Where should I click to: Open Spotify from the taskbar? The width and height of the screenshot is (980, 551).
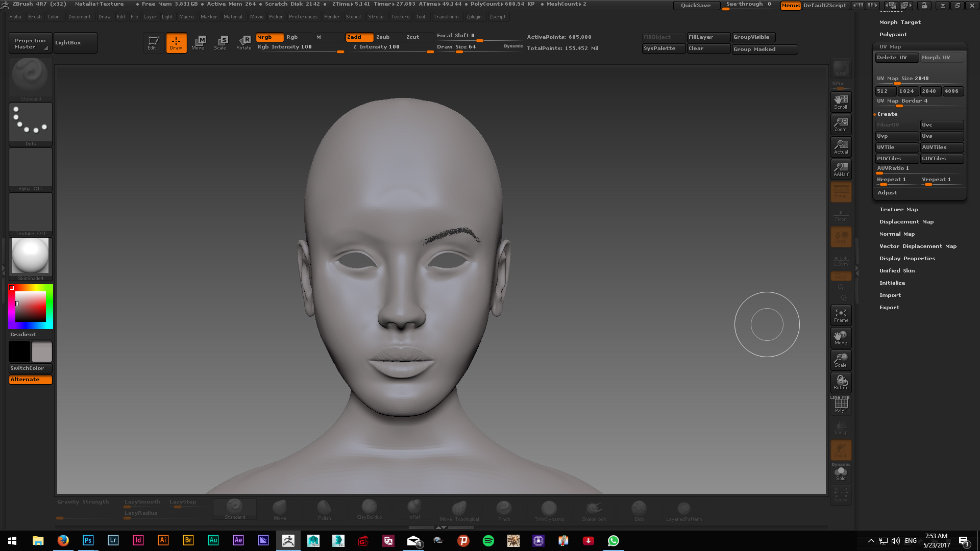click(x=488, y=541)
